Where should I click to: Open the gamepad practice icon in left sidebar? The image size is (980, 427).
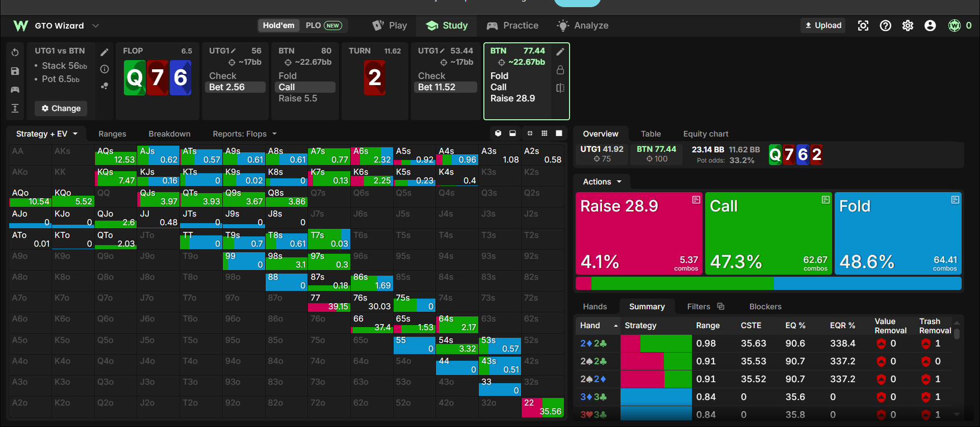[15, 90]
